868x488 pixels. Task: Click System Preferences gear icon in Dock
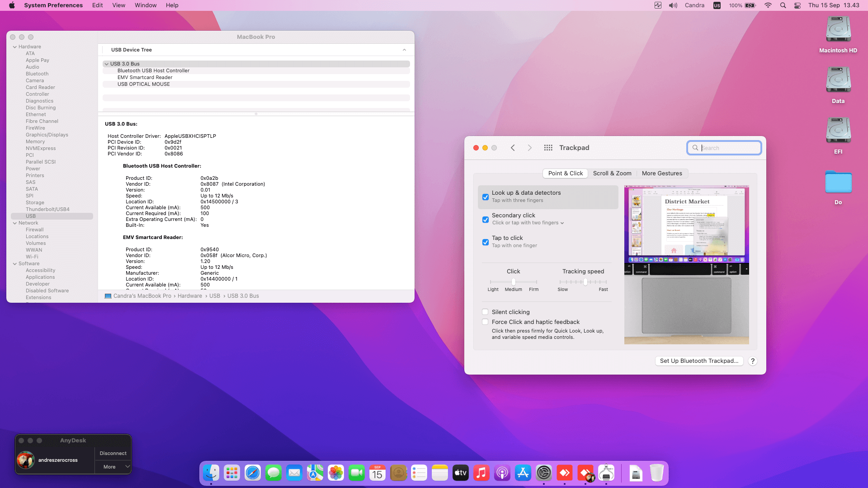pyautogui.click(x=544, y=473)
